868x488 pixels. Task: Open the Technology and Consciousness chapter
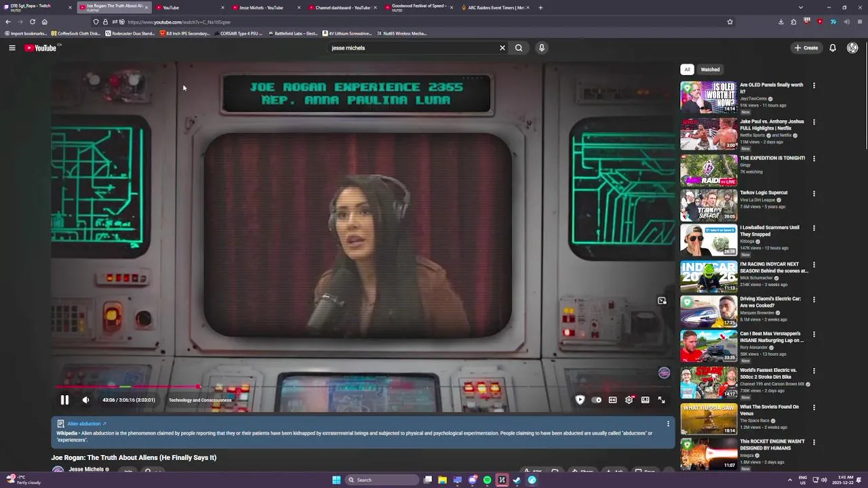tap(200, 400)
